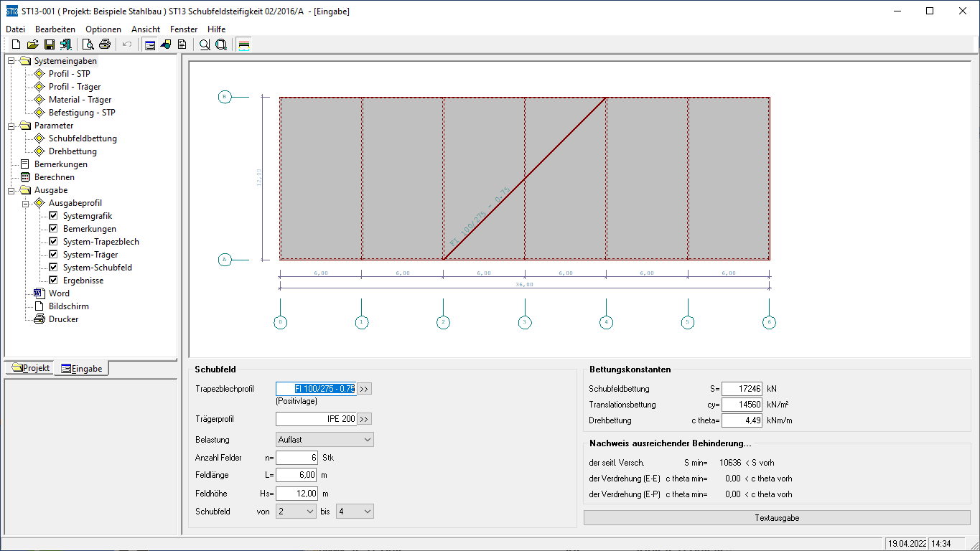Click the time 14:34 in status bar
This screenshot has height=551, width=980.
[x=941, y=544]
